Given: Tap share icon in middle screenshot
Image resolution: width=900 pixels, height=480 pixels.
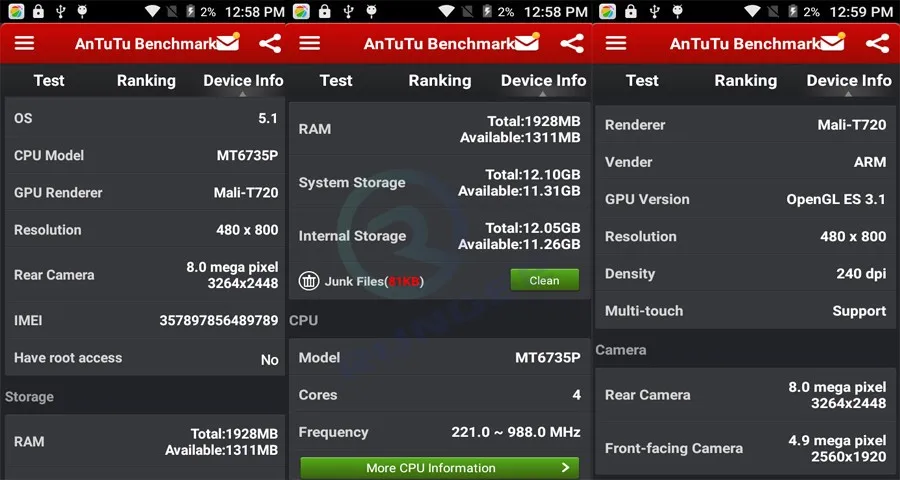Looking at the screenshot, I should (x=572, y=44).
